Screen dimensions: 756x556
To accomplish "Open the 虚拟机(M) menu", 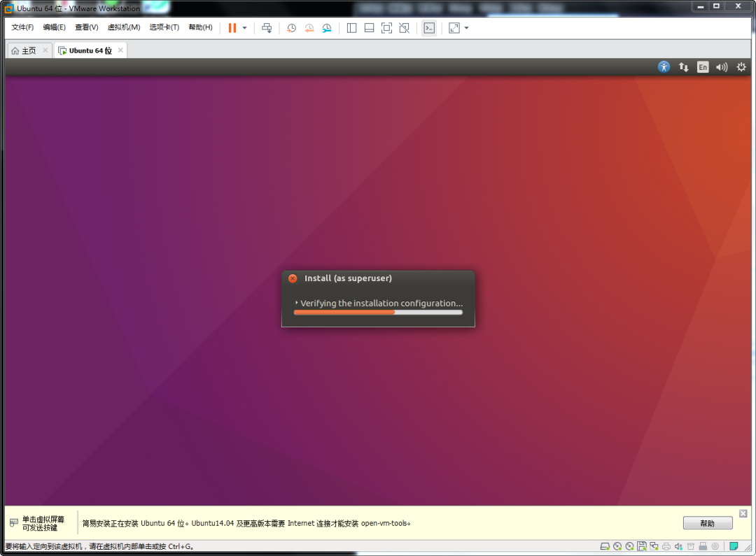I will click(125, 27).
